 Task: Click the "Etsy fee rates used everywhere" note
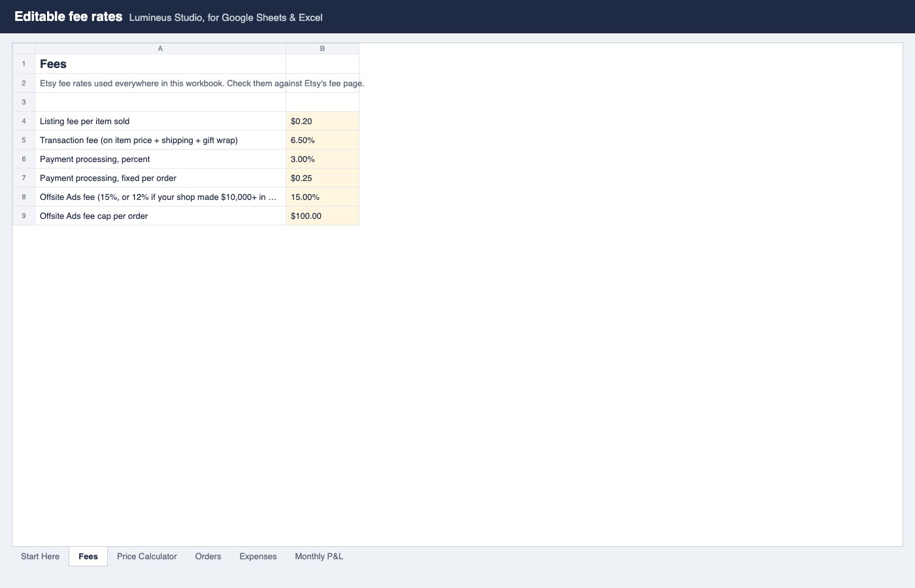coord(202,84)
